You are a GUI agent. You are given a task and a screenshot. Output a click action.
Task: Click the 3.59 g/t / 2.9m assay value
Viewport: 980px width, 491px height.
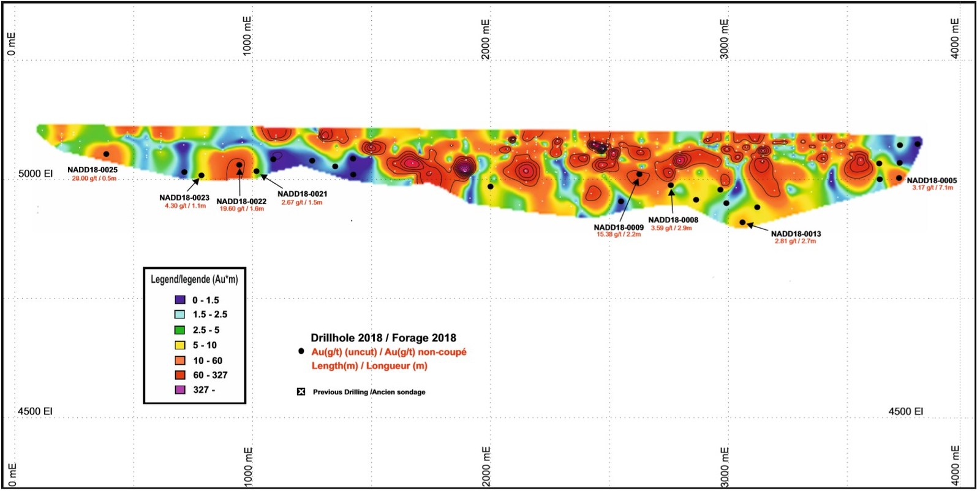pos(671,228)
